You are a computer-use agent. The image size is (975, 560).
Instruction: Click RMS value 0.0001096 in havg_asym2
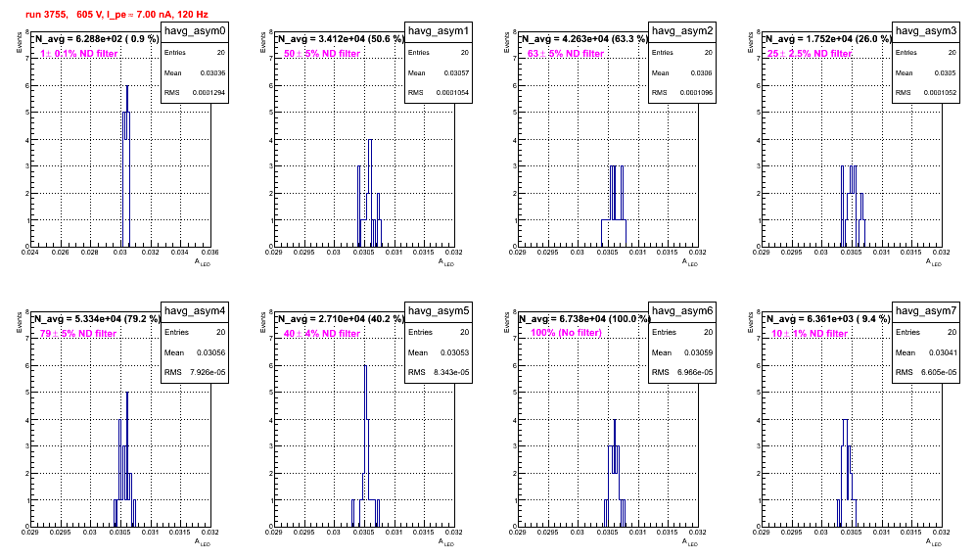pyautogui.click(x=696, y=93)
